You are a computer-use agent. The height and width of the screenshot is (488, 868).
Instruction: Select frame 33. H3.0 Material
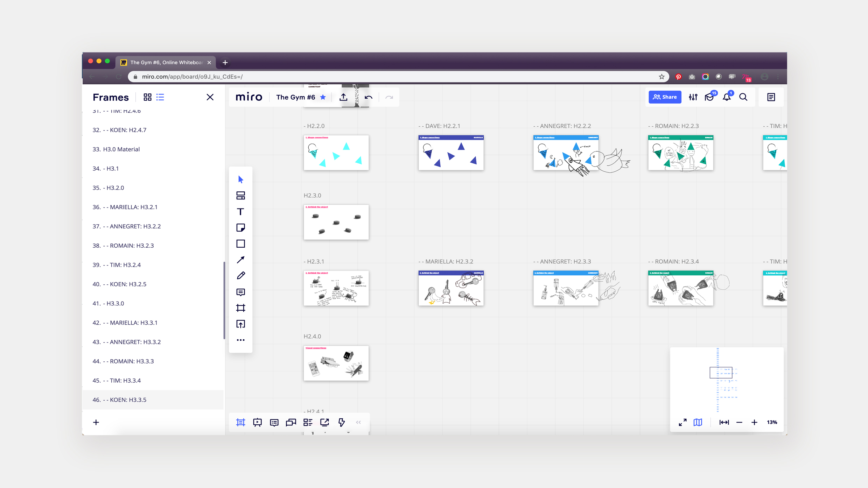[x=121, y=149]
